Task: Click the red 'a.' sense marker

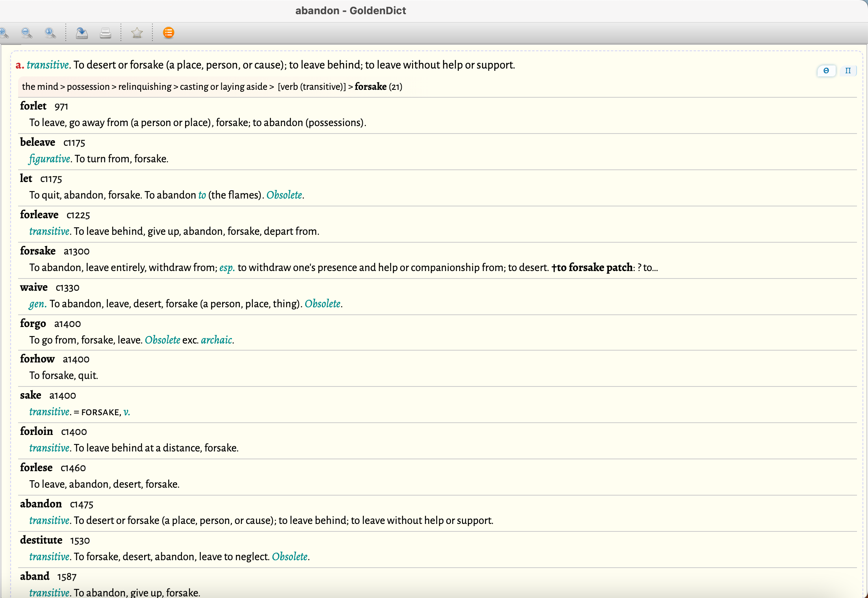Action: [20, 65]
